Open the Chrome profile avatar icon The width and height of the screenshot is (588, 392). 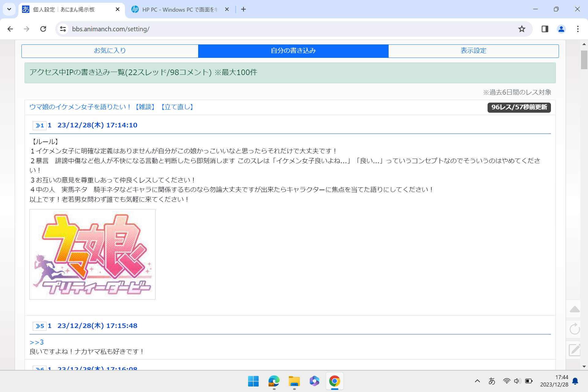click(x=561, y=29)
